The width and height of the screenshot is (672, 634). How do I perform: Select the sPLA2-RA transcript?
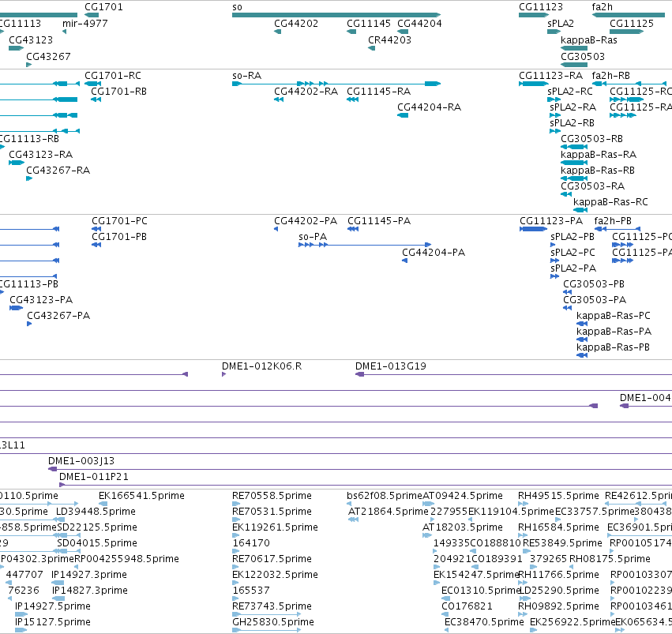pos(555,115)
